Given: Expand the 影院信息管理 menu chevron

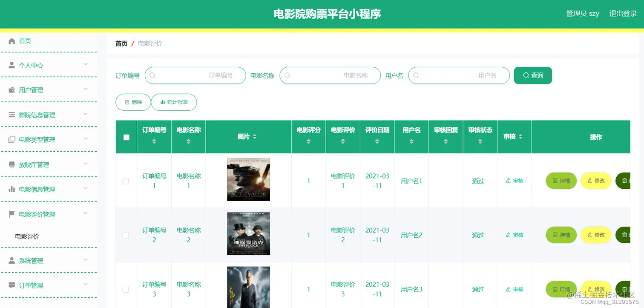Looking at the screenshot, I should point(86,114).
